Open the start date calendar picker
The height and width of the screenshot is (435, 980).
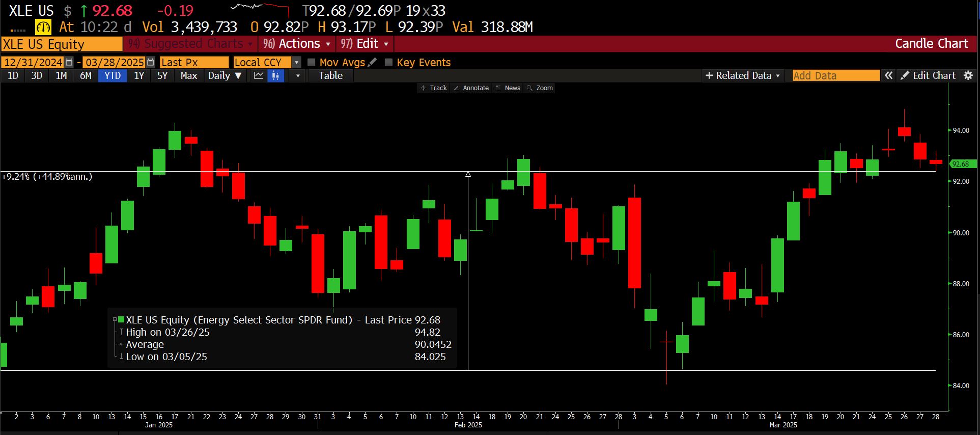[69, 62]
